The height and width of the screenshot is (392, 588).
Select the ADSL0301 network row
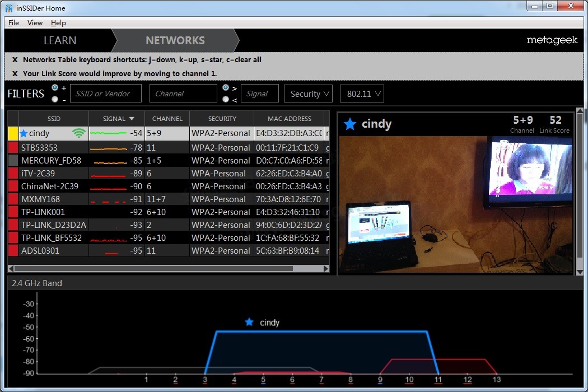(169, 250)
